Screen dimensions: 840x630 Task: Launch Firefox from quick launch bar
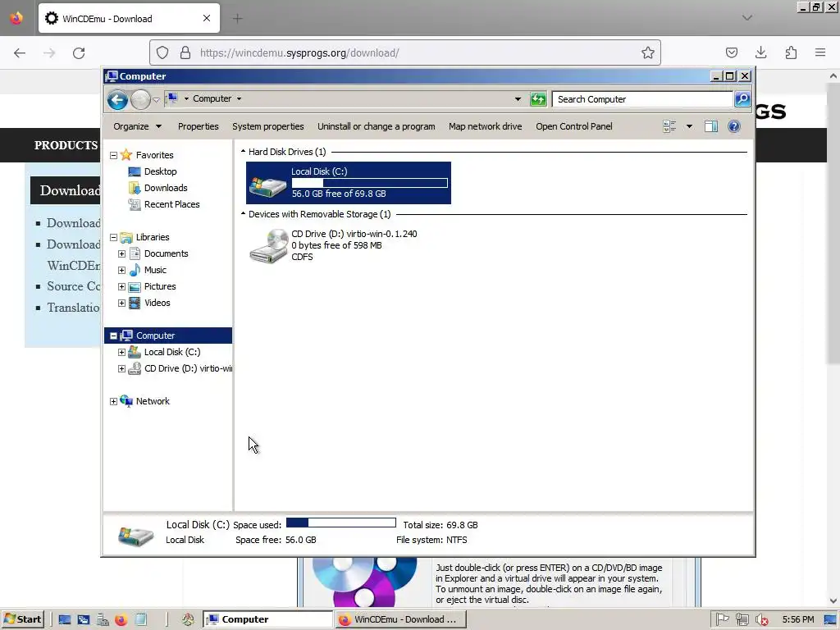pyautogui.click(x=121, y=619)
